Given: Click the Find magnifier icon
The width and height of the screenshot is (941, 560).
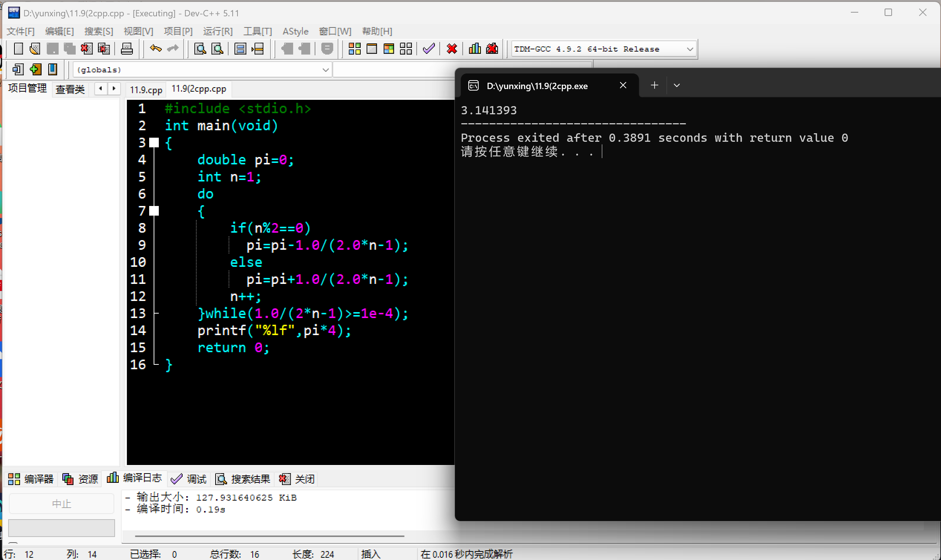Looking at the screenshot, I should pyautogui.click(x=200, y=49).
